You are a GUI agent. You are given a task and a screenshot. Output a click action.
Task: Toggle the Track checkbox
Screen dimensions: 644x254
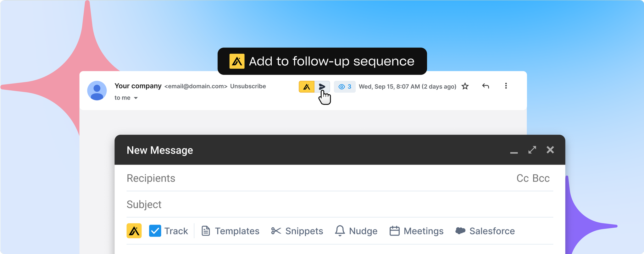tap(155, 231)
